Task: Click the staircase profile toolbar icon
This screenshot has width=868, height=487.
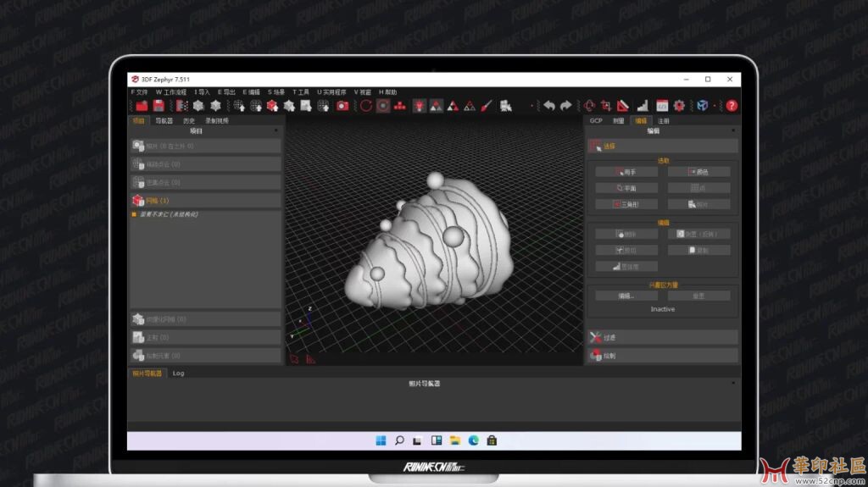Action: click(x=643, y=106)
